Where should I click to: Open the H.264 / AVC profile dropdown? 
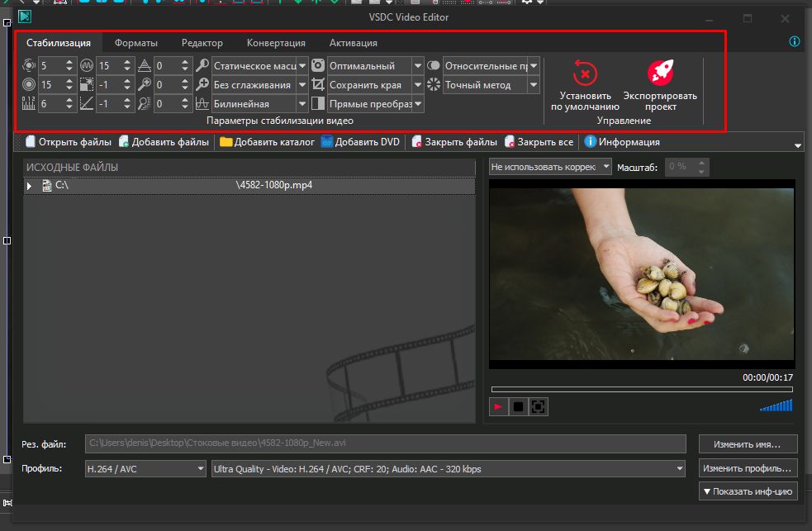(145, 469)
